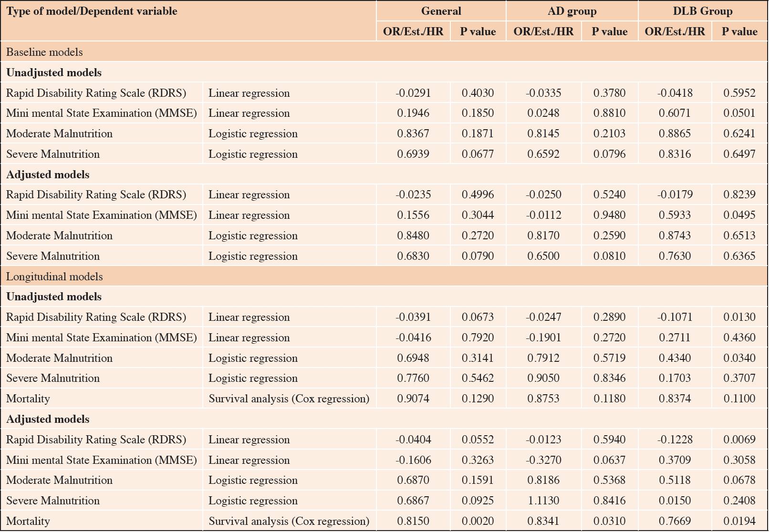Select AD group value 0.6592
The width and height of the screenshot is (770, 532).
[x=543, y=154]
